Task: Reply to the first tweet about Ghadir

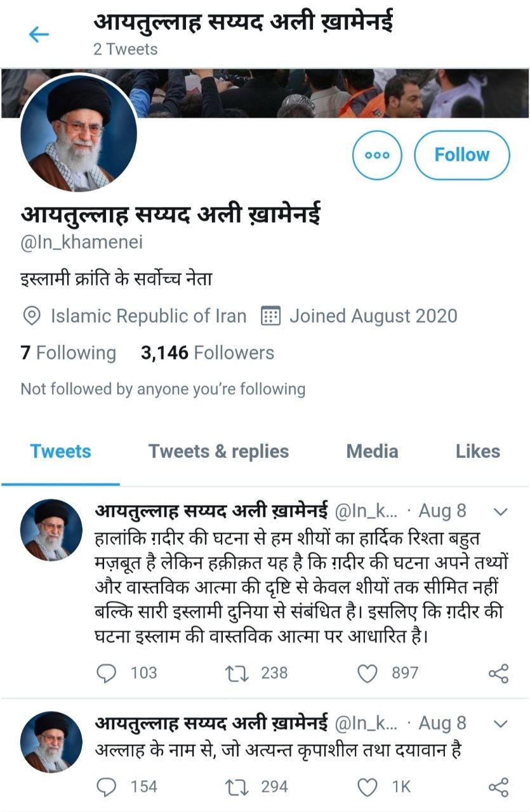Action: coord(108,672)
